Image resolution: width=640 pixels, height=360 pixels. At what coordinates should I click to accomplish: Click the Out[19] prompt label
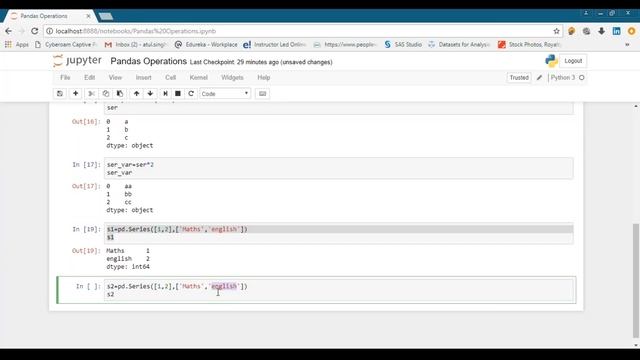86,251
